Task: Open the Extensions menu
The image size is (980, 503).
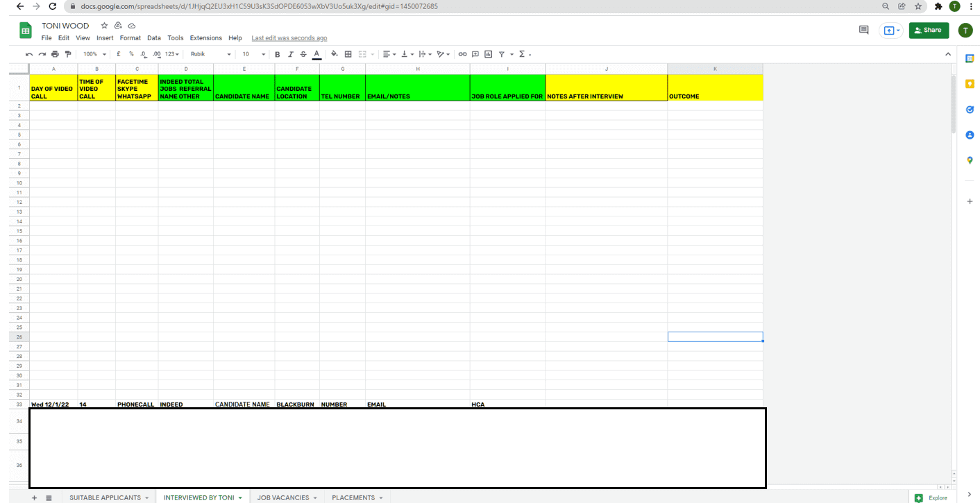Action: click(x=205, y=38)
